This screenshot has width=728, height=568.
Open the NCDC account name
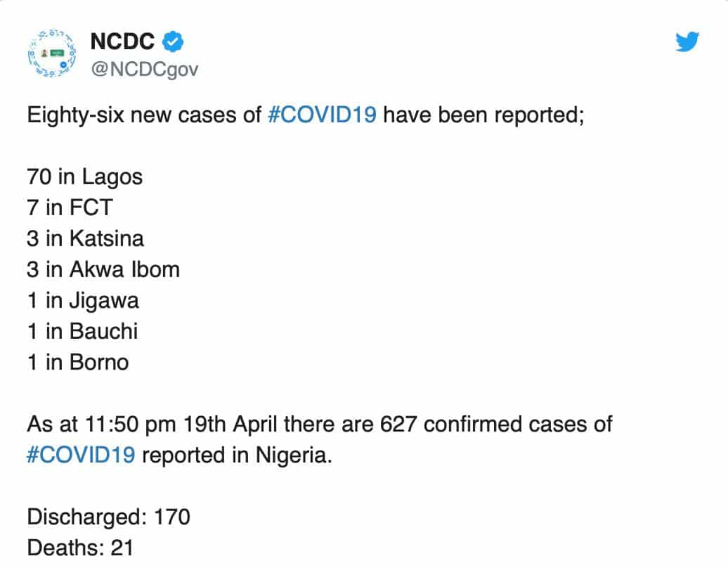click(x=122, y=41)
